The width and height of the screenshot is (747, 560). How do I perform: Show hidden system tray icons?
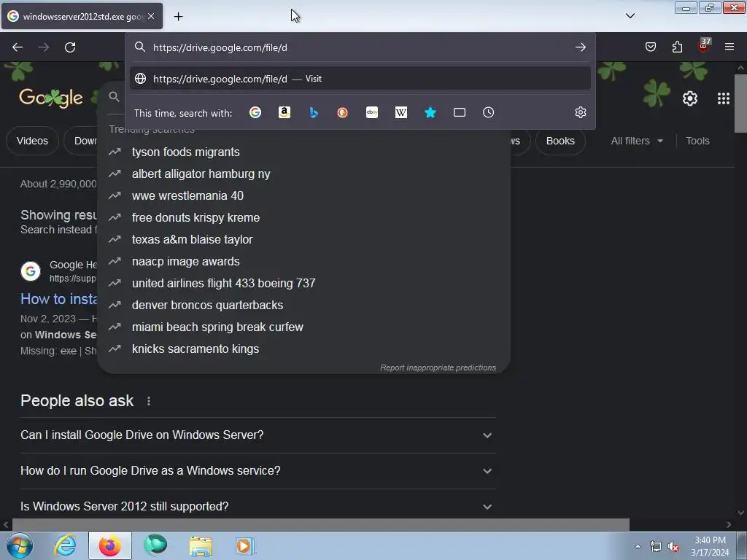coord(638,546)
